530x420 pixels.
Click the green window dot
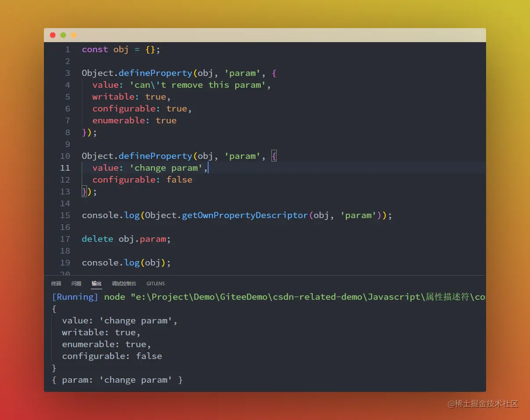(x=63, y=35)
